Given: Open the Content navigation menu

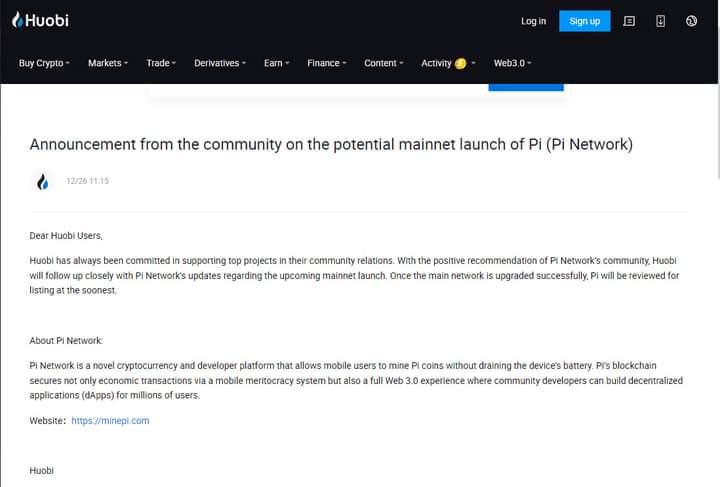Looking at the screenshot, I should pyautogui.click(x=383, y=63).
